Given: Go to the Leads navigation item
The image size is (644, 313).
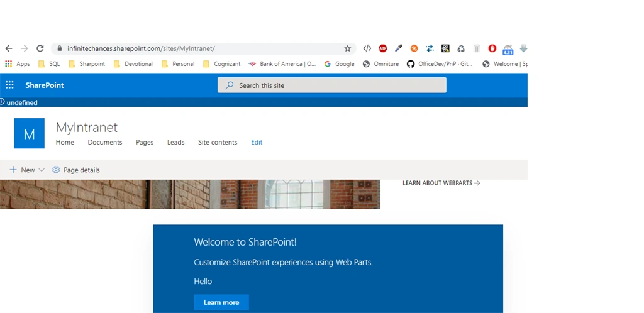Looking at the screenshot, I should pos(176,142).
